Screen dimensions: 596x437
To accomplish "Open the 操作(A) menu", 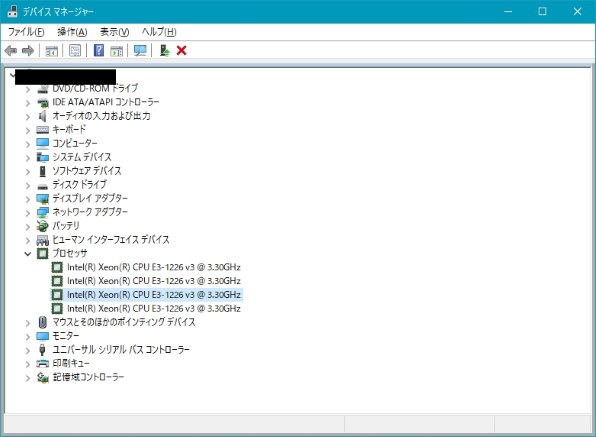I will (72, 32).
